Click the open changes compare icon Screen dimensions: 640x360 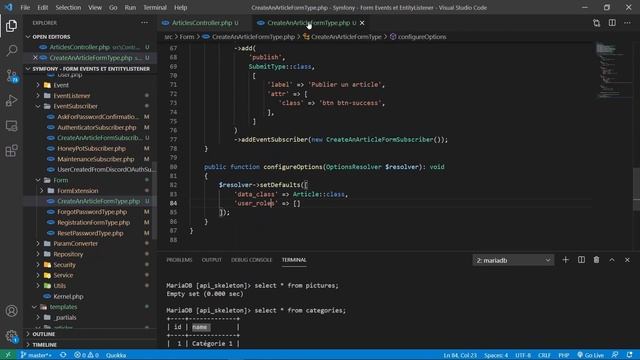[x=596, y=23]
